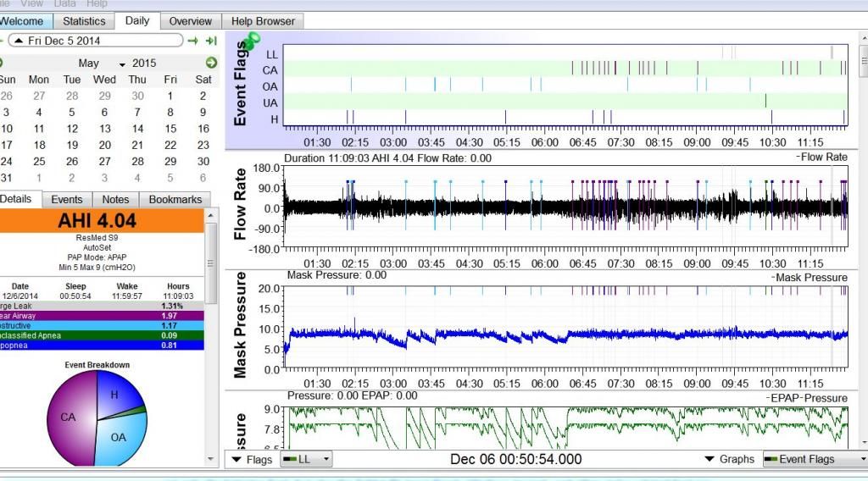Jump to last day arrow
Viewport: 868px width, 481px height.
click(x=211, y=41)
